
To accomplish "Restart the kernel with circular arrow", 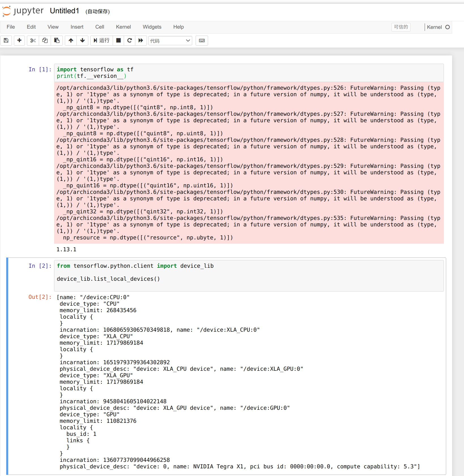I will tap(129, 40).
